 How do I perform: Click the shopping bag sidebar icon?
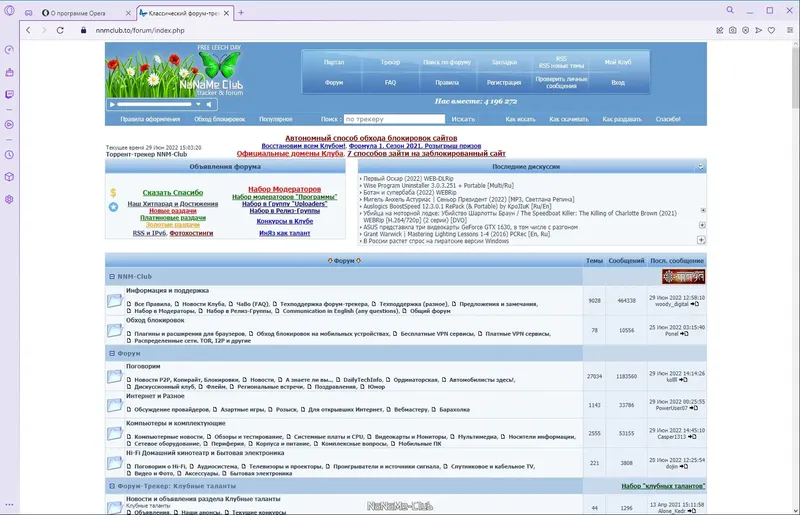click(9, 72)
